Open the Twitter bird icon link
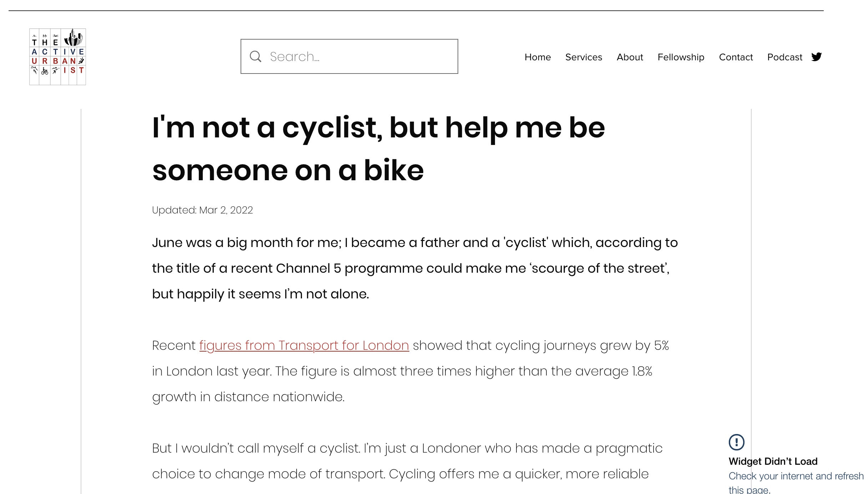Image resolution: width=868 pixels, height=494 pixels. click(x=816, y=57)
